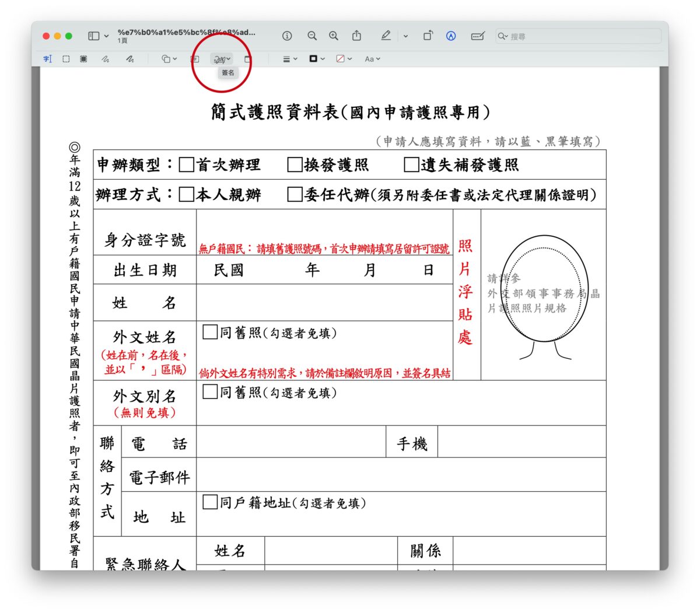
Task: Tick the 遺失補發護照 checkbox
Action: coord(412,165)
